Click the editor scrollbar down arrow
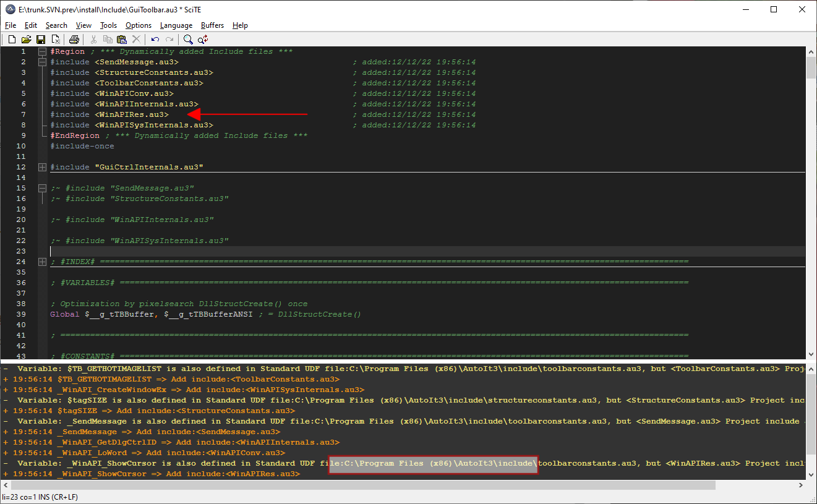This screenshot has width=817, height=504. [811, 353]
